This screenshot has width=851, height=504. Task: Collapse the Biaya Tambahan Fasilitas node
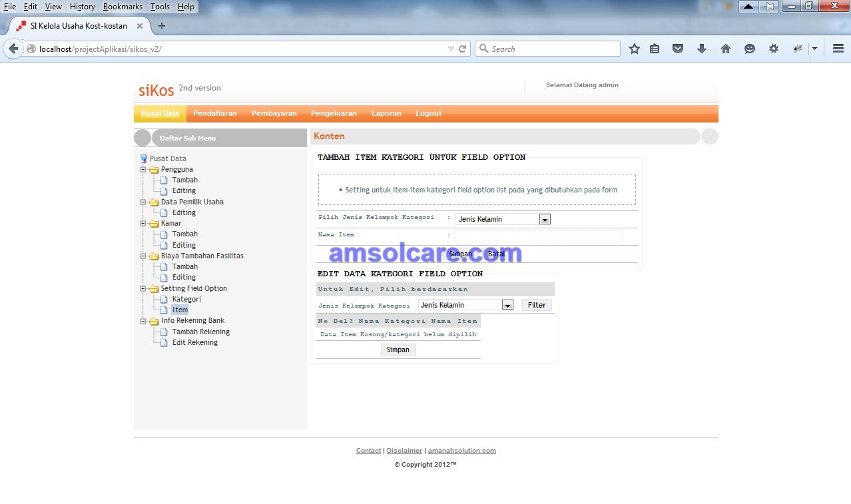tap(142, 256)
